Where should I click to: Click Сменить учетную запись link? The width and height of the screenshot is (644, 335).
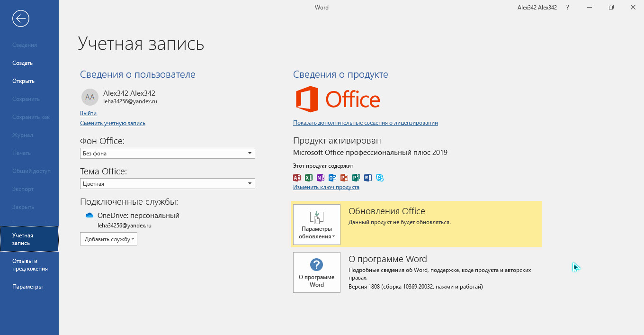(113, 123)
